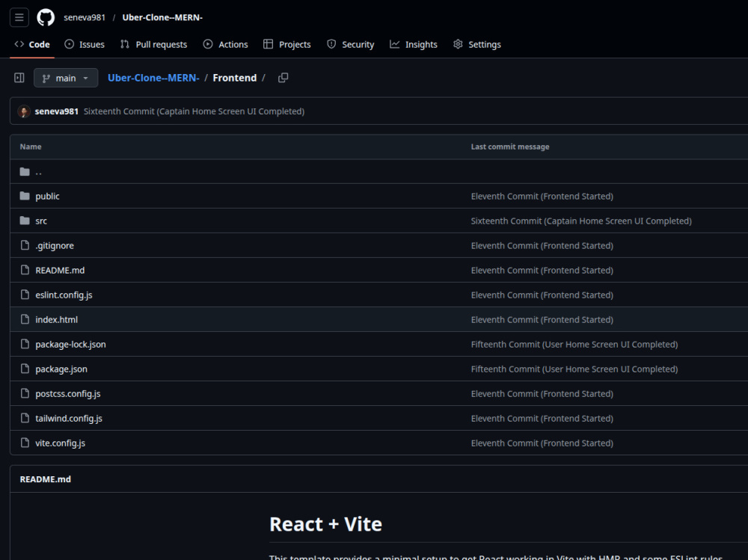Open commit message for public folder row
748x560 pixels.
tap(542, 197)
